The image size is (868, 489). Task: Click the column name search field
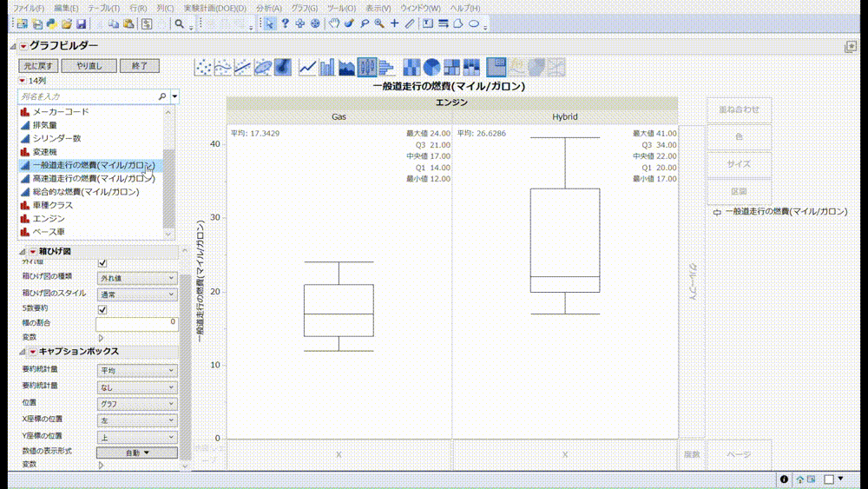(94, 96)
